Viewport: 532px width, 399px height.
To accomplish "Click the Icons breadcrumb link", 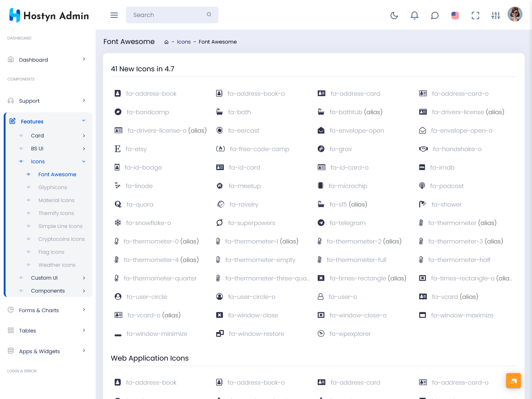I will tap(184, 42).
